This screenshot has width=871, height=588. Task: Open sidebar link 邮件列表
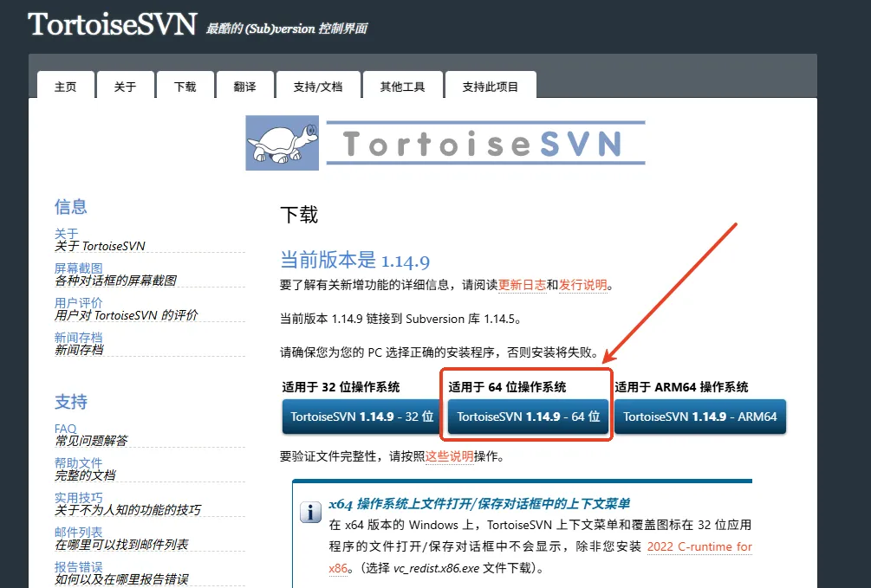point(78,532)
